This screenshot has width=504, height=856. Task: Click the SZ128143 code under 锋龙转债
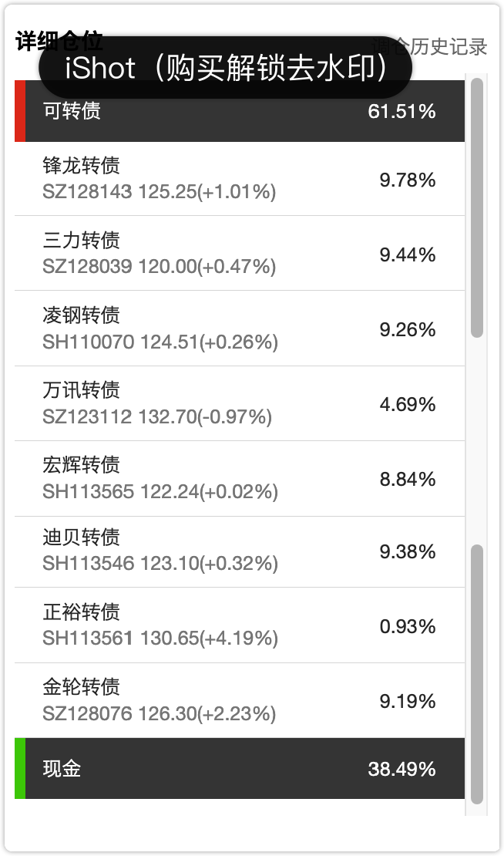(x=88, y=191)
